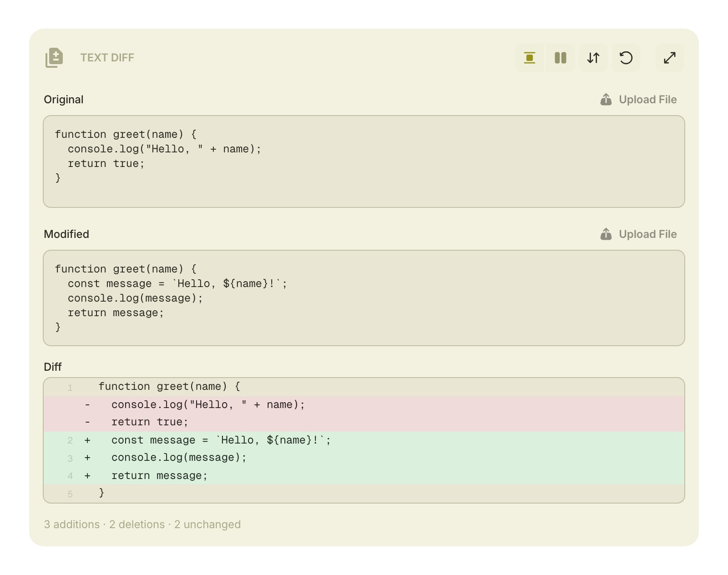The width and height of the screenshot is (728, 575).
Task: Click the added console.log(message) line
Action: pos(179,458)
